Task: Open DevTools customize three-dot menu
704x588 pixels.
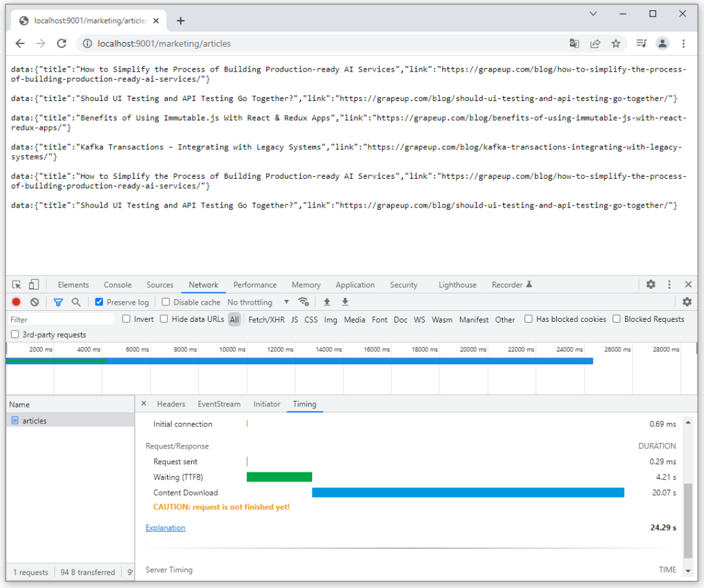Action: point(670,284)
